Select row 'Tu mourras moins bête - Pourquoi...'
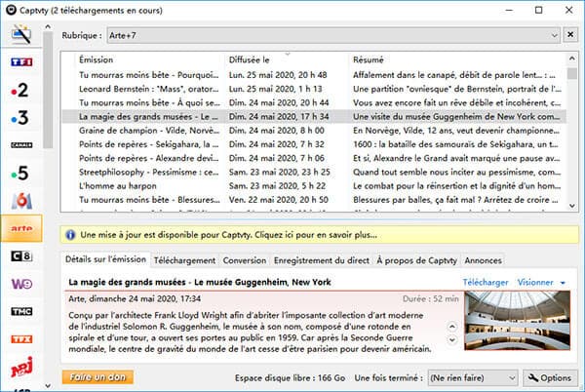585x392 pixels. point(313,75)
